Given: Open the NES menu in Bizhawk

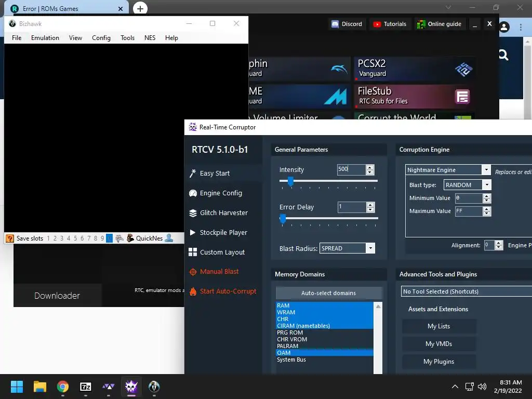Looking at the screenshot, I should coord(150,37).
